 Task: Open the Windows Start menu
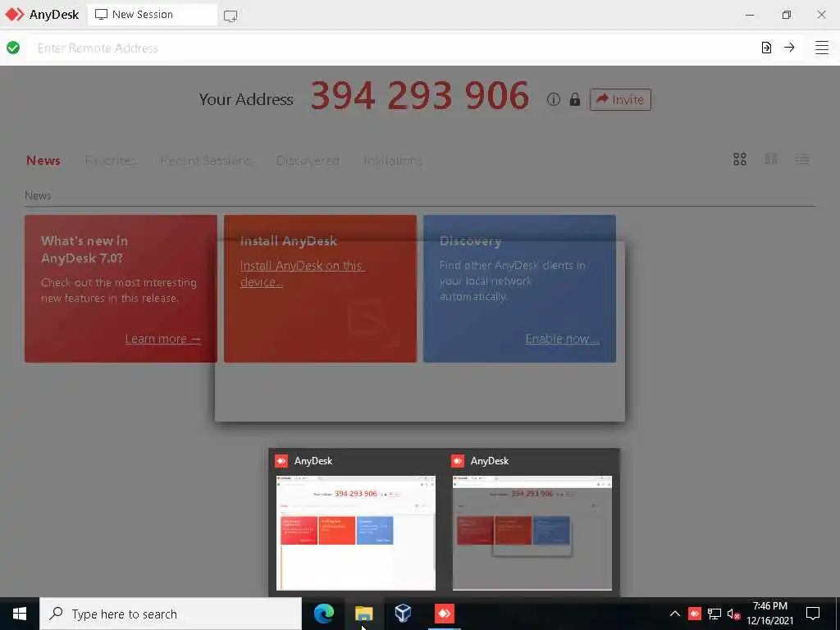tap(20, 614)
